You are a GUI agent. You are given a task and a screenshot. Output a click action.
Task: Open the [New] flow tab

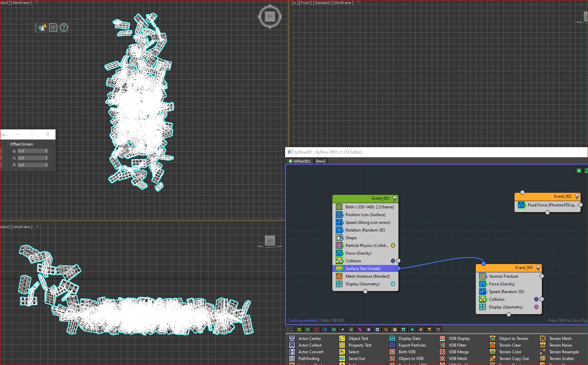point(320,161)
